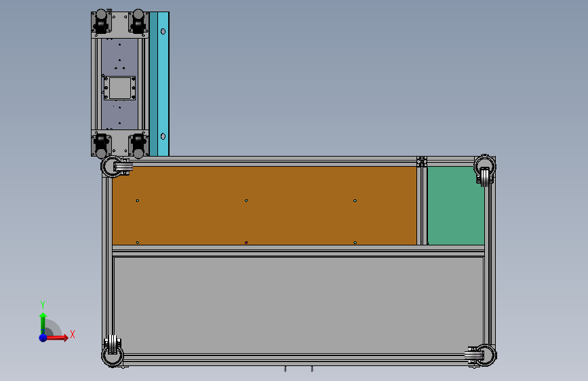Select the light cyan vertical plate
The image size is (588, 381).
pos(163,84)
